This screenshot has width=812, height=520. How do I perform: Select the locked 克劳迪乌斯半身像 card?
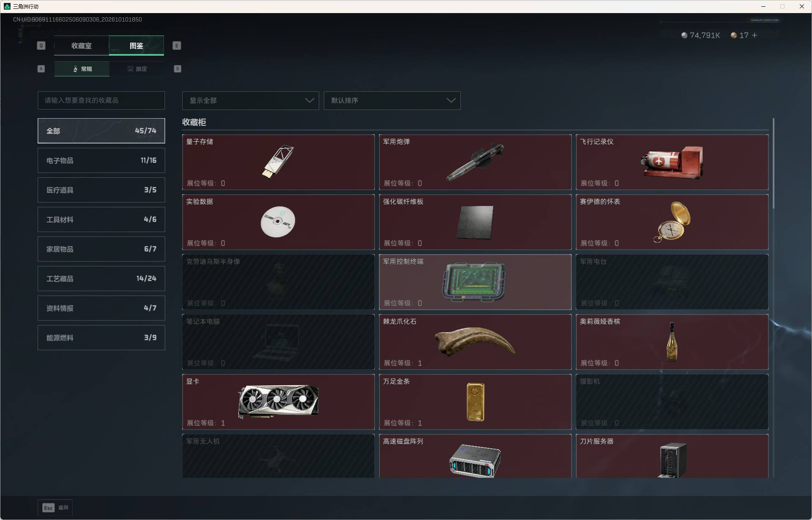[278, 282]
